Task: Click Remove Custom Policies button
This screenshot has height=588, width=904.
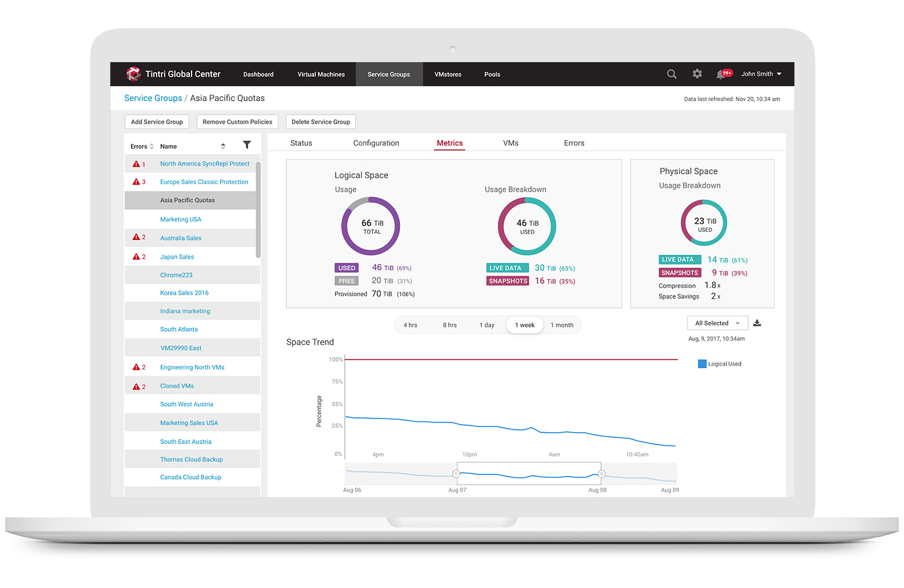Action: point(237,122)
